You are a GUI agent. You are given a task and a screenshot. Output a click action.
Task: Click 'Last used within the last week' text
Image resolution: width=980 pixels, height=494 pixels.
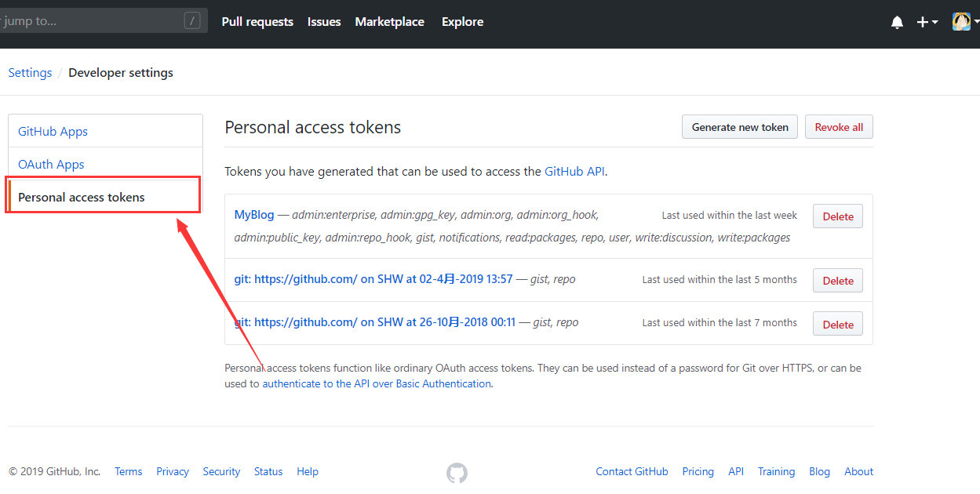[x=729, y=215]
